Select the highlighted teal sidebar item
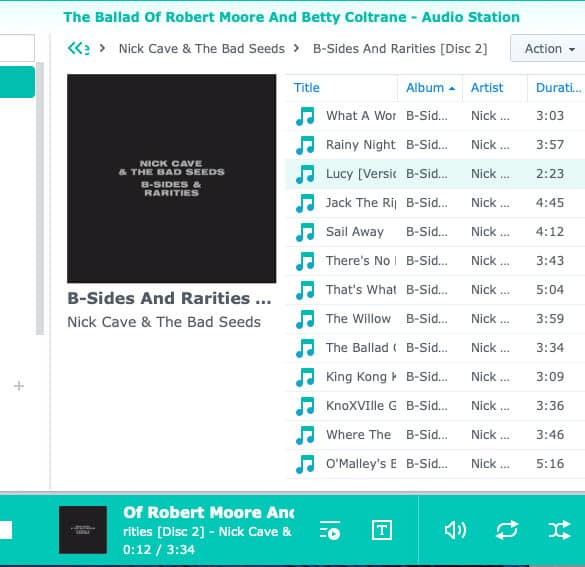Image resolution: width=585 pixels, height=567 pixels. coord(17,82)
